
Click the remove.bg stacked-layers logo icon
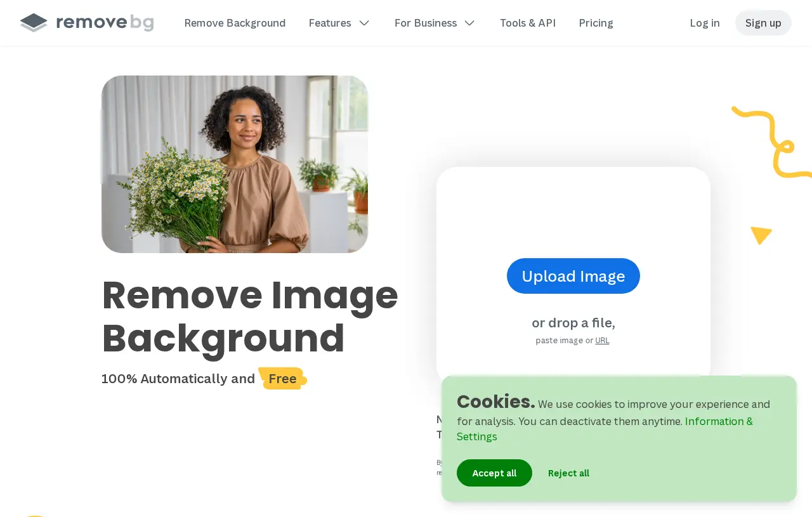click(x=34, y=23)
